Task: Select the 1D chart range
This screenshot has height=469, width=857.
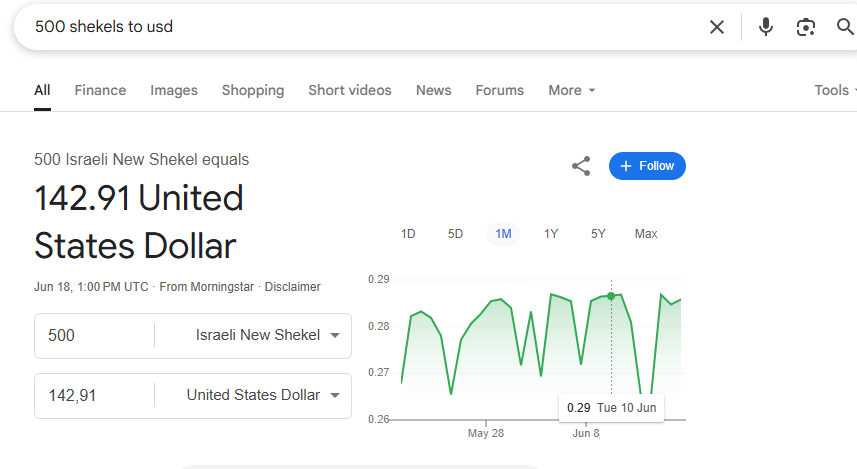Action: pyautogui.click(x=408, y=234)
